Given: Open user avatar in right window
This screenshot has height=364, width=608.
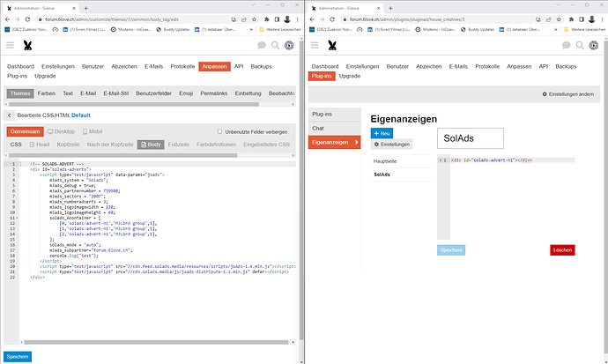Looking at the screenshot, I should (594, 45).
